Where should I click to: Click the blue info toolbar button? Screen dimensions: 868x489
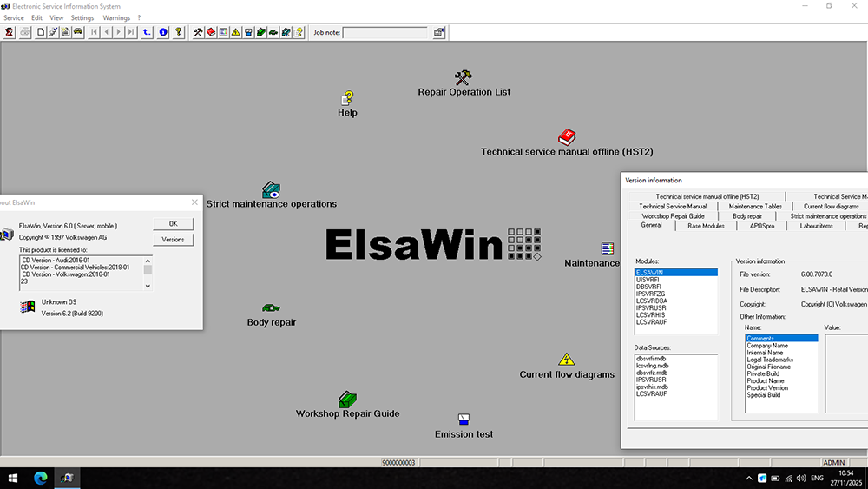coord(162,32)
